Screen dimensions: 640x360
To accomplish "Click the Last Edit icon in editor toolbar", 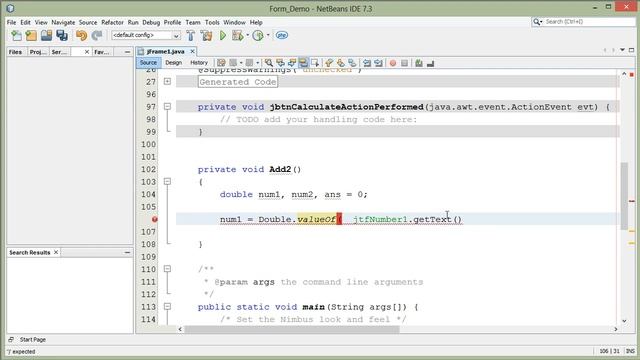I will point(221,63).
